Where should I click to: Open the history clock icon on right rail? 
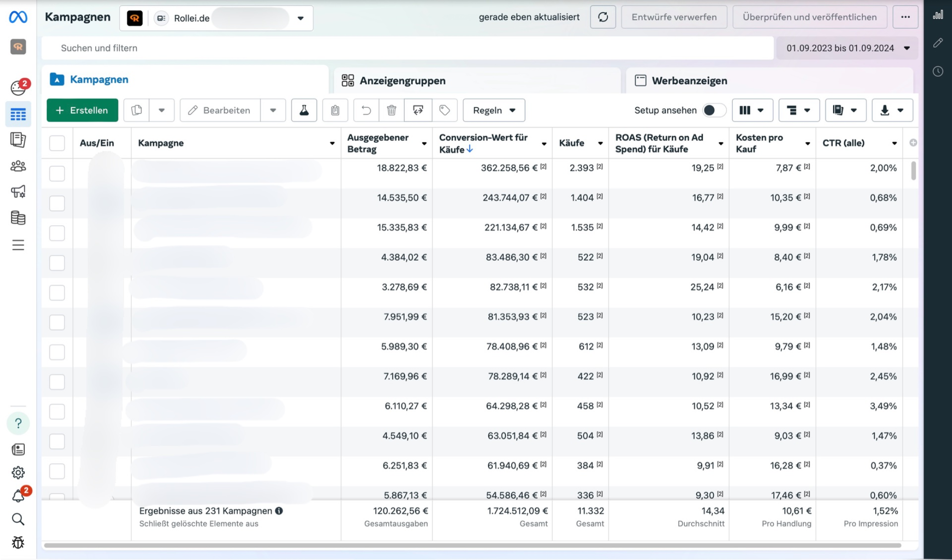coord(938,71)
